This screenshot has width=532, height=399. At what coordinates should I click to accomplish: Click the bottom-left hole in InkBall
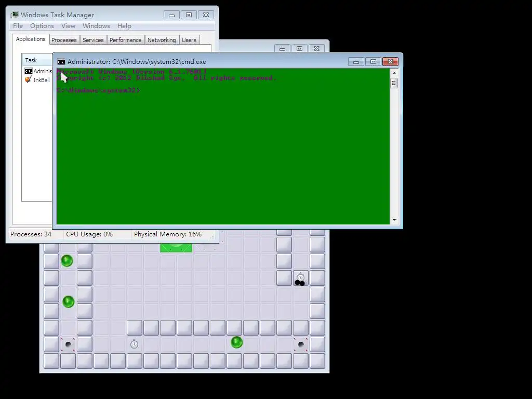point(68,344)
